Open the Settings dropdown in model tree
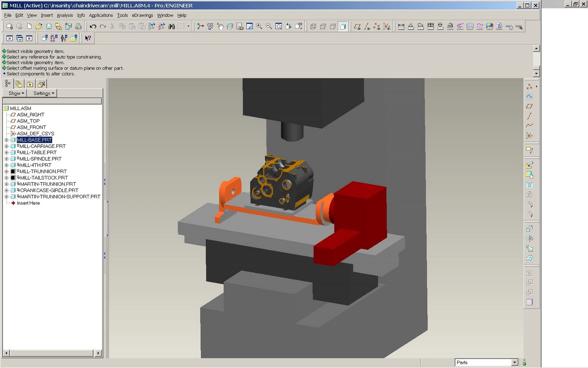The height and width of the screenshot is (368, 588). [43, 93]
